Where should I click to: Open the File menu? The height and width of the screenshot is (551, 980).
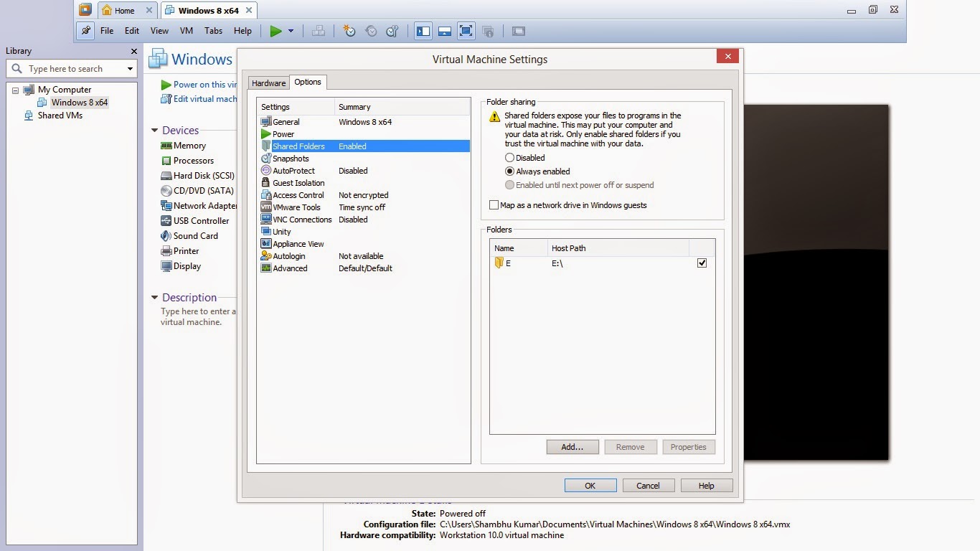tap(107, 31)
